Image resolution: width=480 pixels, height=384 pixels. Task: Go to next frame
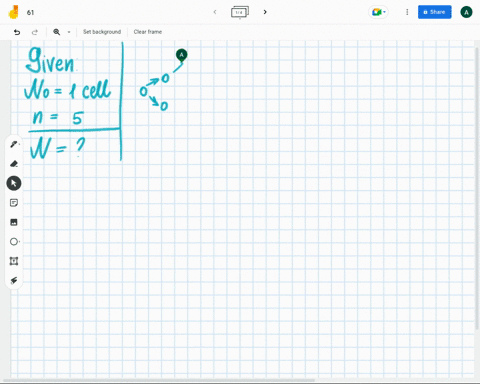coord(265,12)
